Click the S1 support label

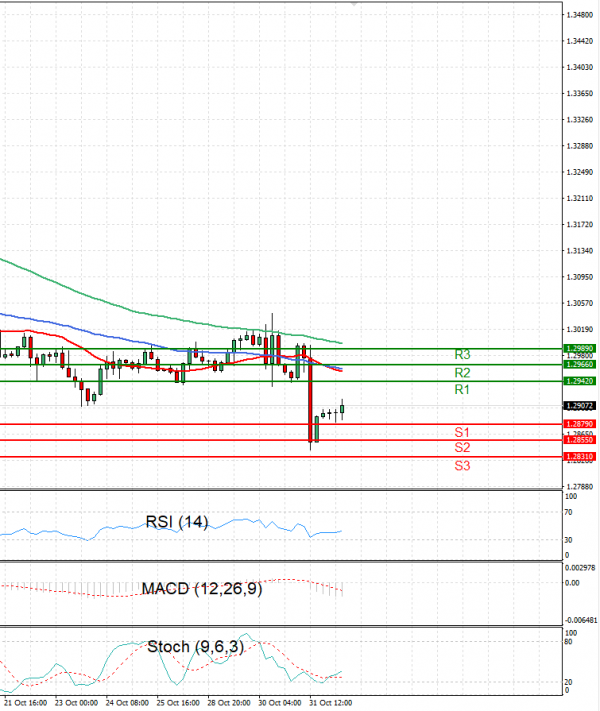point(462,432)
